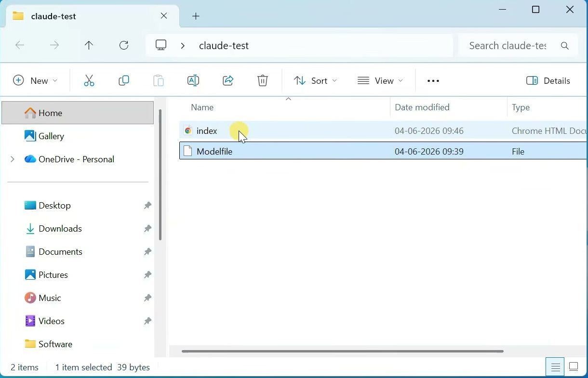
Task: Click Chrome HTML Document type cell
Action: (549, 131)
